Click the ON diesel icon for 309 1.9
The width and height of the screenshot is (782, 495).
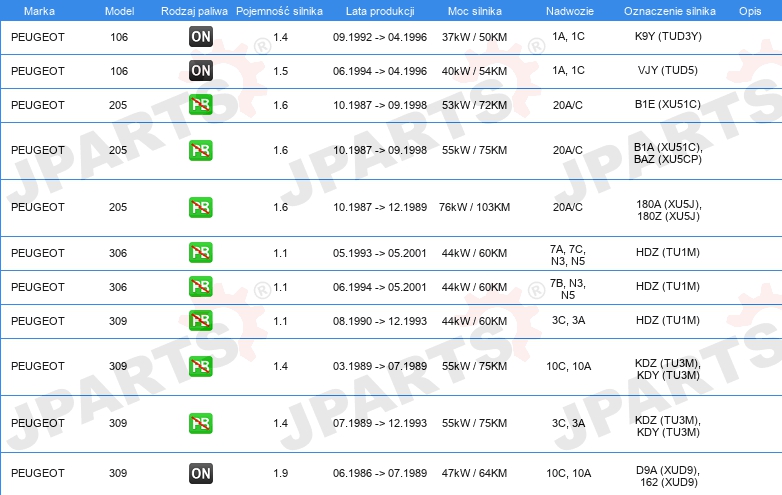coord(201,473)
